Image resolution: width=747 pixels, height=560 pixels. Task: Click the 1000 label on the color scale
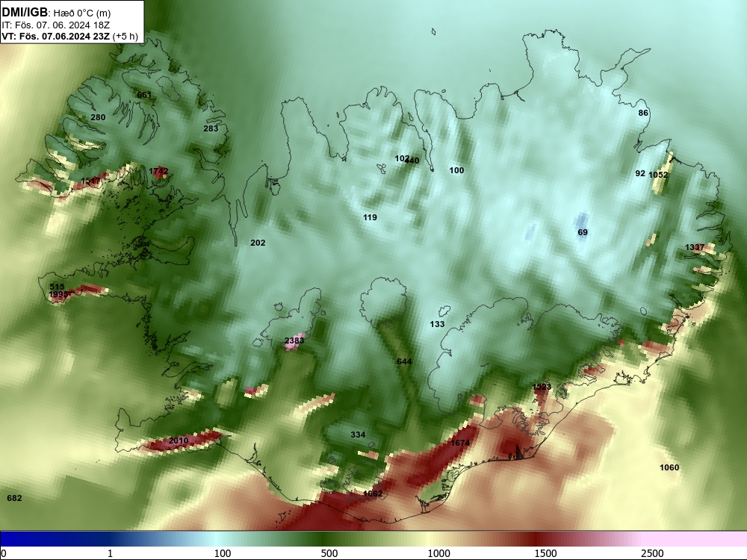[438, 553]
